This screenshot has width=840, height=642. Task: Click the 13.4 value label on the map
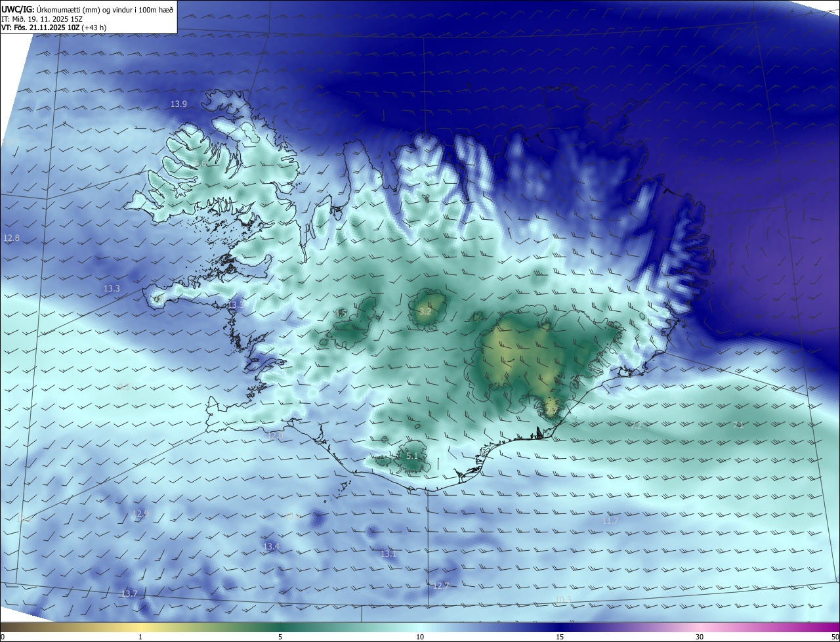point(271,546)
